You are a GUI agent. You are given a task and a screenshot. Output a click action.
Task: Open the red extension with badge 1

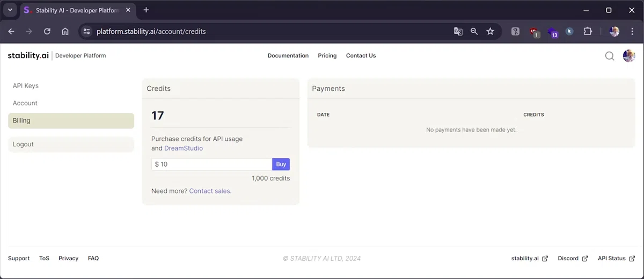click(x=534, y=32)
